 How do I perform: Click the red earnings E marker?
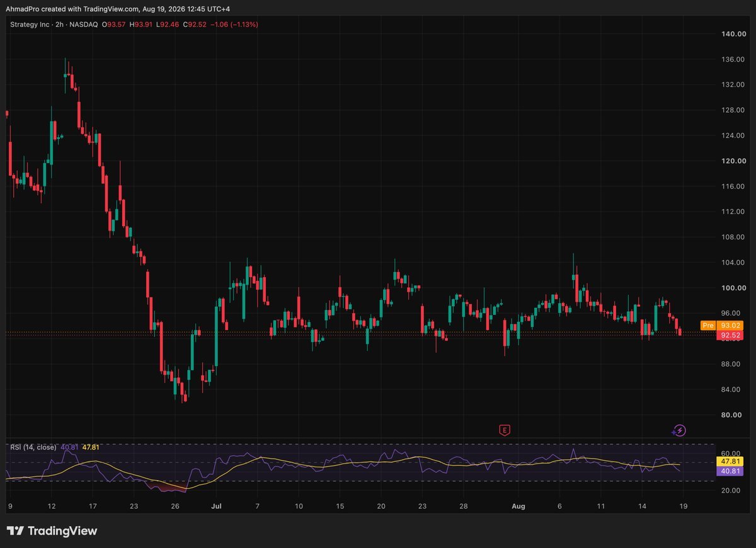(504, 430)
